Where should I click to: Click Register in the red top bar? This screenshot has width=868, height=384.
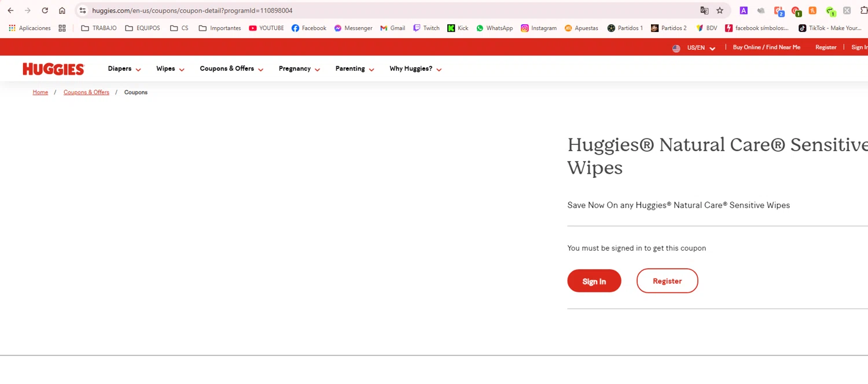click(826, 47)
